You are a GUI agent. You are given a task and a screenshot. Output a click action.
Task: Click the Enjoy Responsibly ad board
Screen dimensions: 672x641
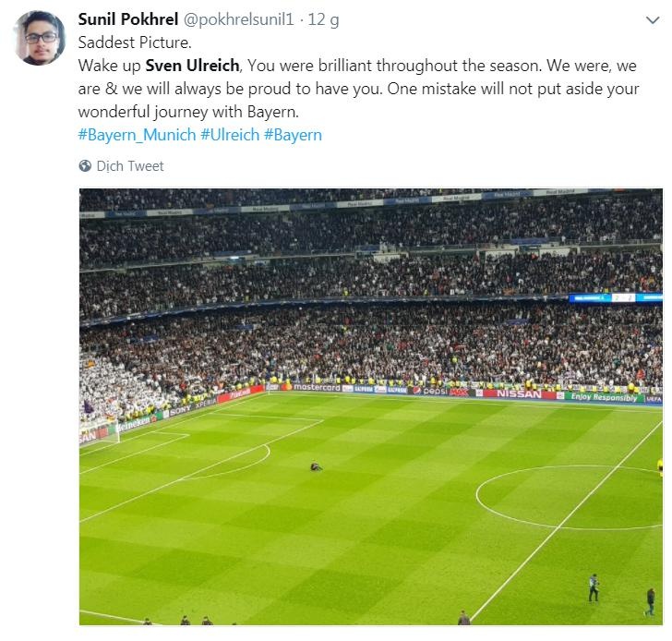pyautogui.click(x=605, y=397)
